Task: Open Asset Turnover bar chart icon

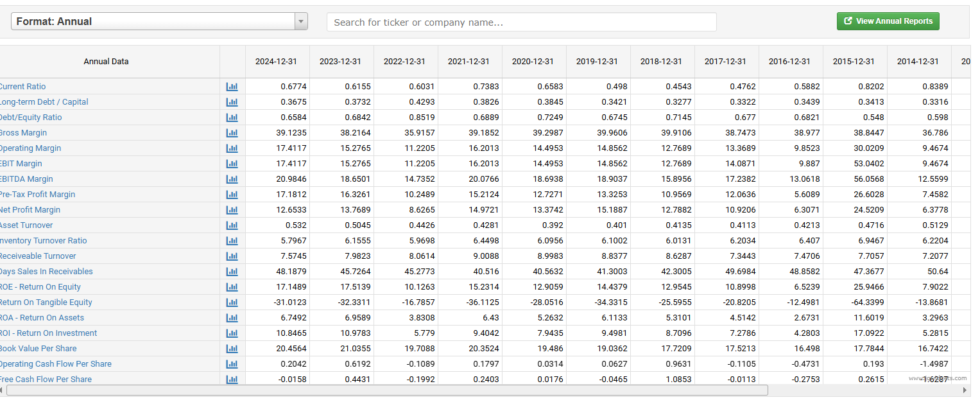Action: [x=232, y=225]
